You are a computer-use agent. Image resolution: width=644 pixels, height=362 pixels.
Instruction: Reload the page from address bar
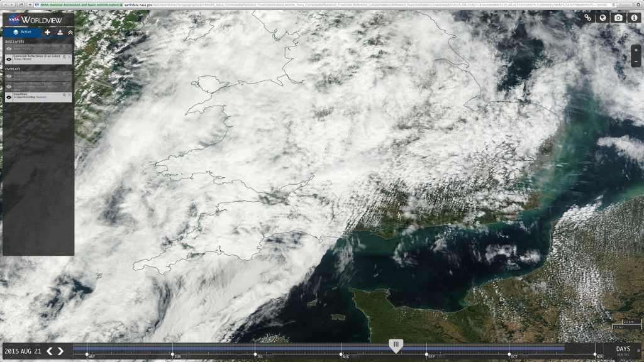pyautogui.click(x=614, y=5)
